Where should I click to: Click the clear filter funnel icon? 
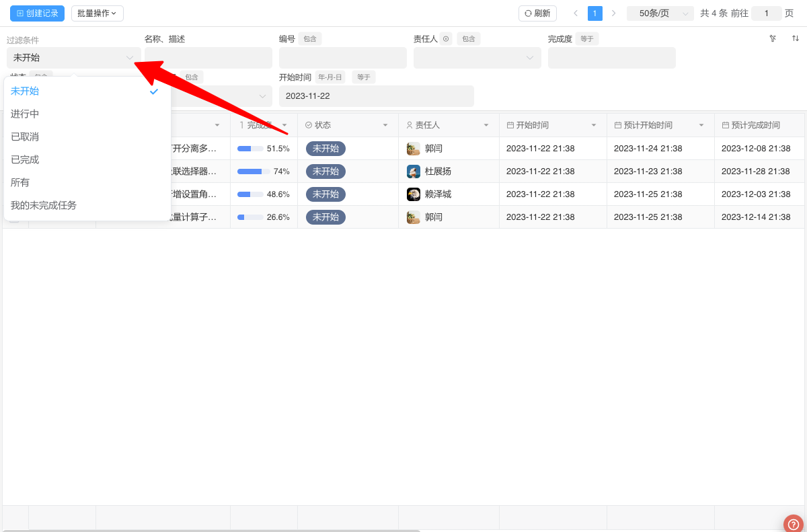click(x=773, y=38)
